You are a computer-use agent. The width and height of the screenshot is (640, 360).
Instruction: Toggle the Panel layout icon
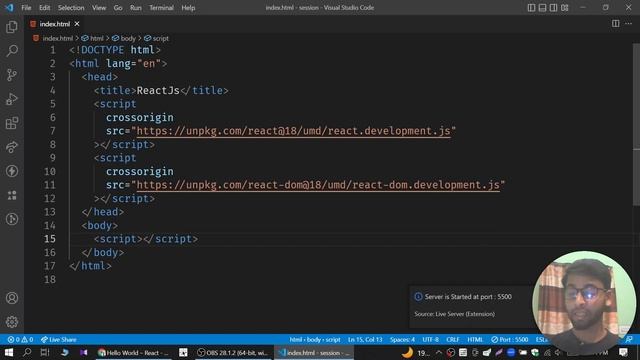542,7
